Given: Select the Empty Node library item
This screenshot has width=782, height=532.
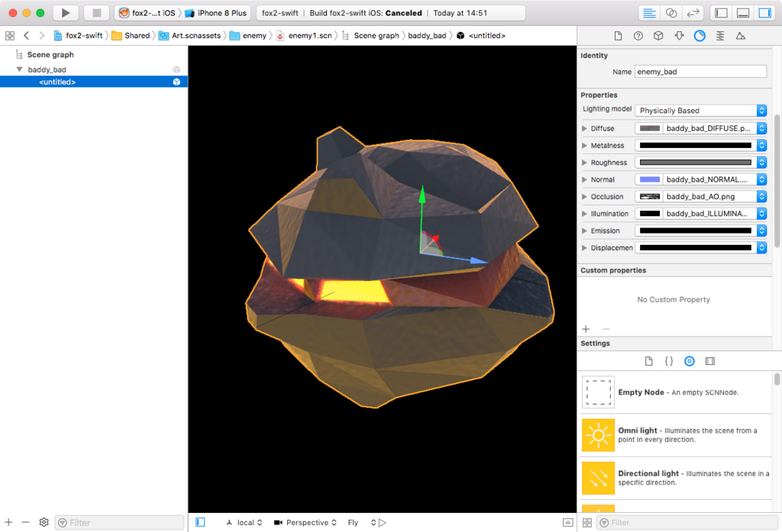Looking at the screenshot, I should 677,392.
